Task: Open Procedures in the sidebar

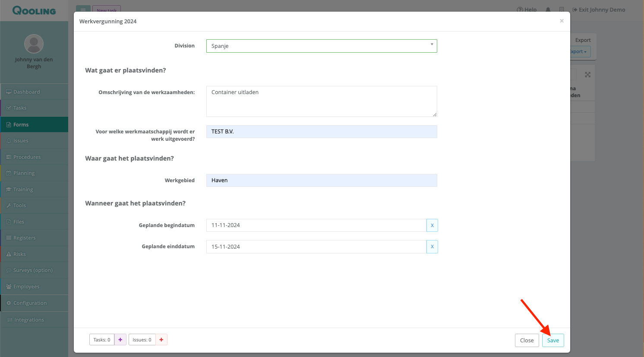Action: 34,157
